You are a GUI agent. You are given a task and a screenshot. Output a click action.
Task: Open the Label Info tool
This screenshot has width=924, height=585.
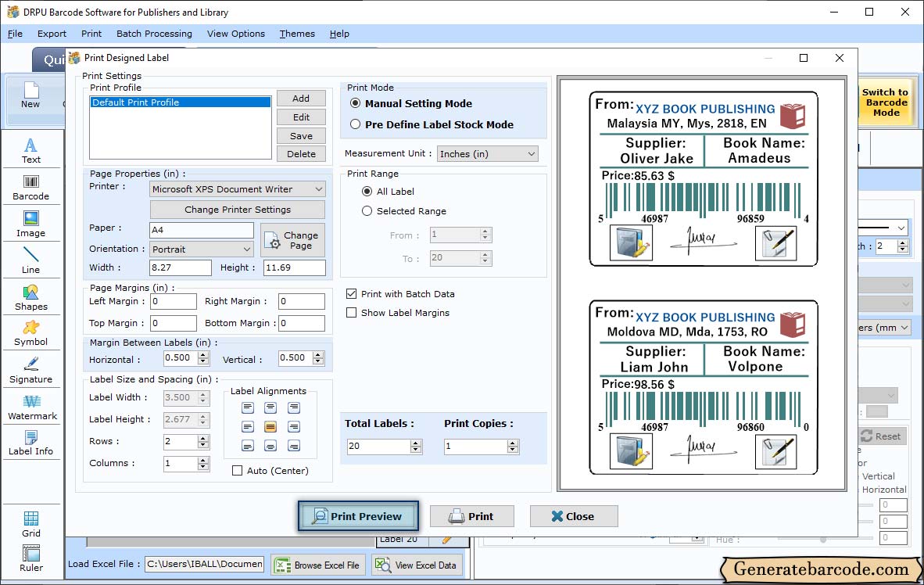[30, 443]
